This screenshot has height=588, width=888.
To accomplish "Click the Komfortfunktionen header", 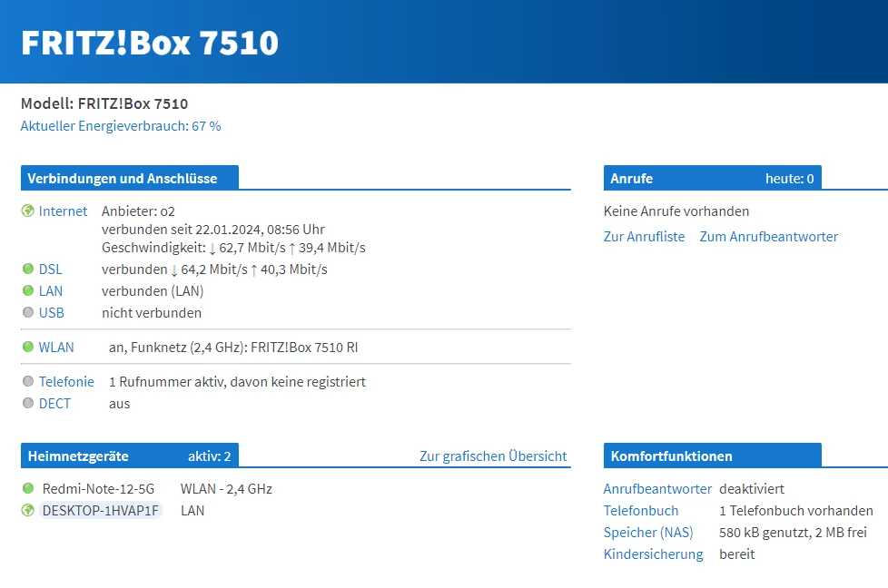I will point(713,456).
